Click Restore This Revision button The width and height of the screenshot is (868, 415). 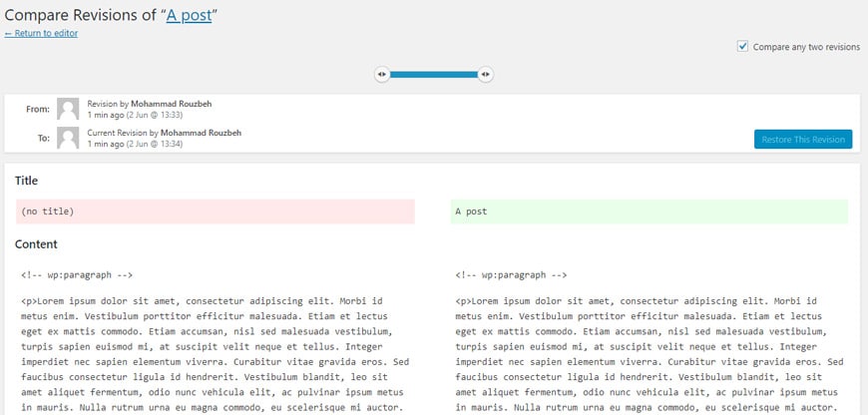pos(803,140)
